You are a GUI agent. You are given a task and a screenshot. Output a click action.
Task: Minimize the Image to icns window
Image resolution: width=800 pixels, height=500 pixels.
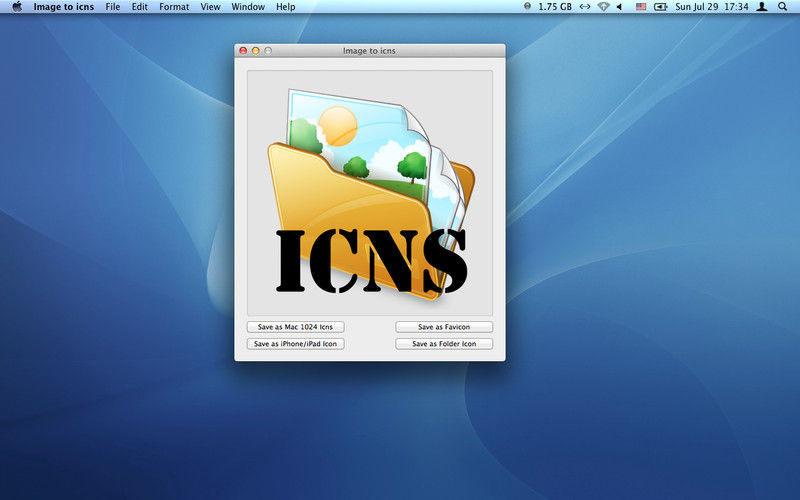(x=256, y=51)
